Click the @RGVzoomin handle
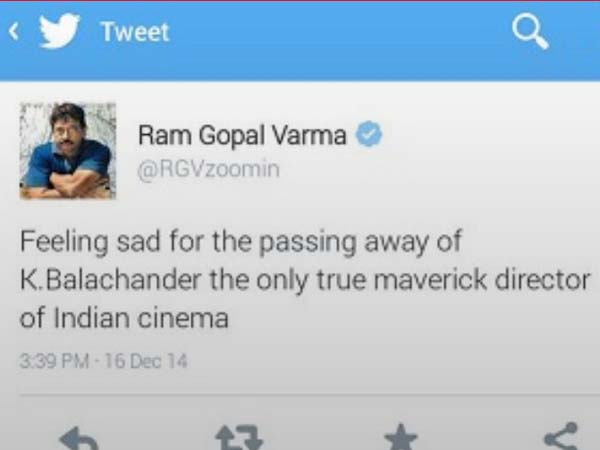Screen dimensions: 600x450 pos(209,170)
